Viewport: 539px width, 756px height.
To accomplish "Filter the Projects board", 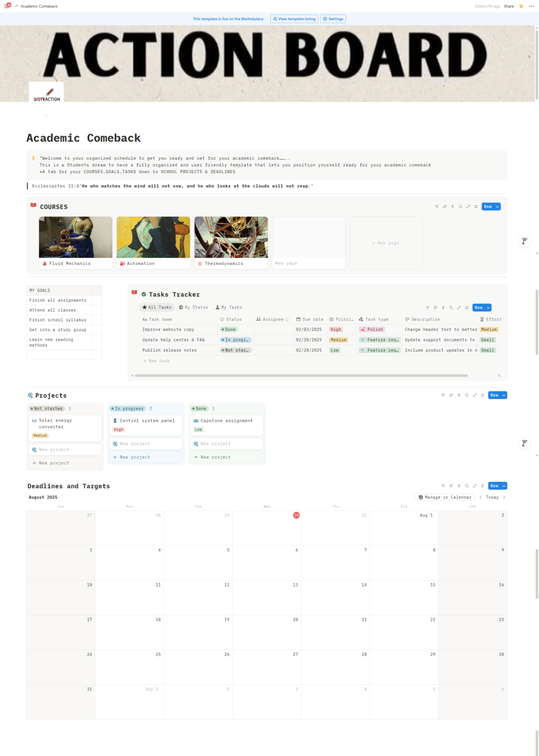I will (443, 395).
